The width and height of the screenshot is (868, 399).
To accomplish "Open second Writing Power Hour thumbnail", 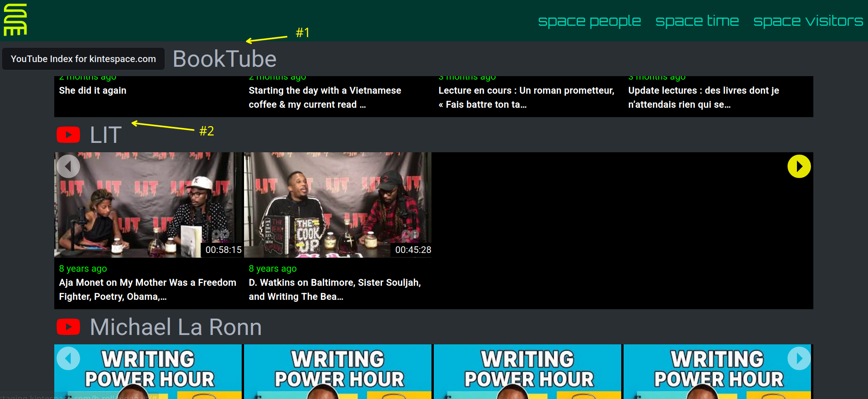I will point(338,372).
